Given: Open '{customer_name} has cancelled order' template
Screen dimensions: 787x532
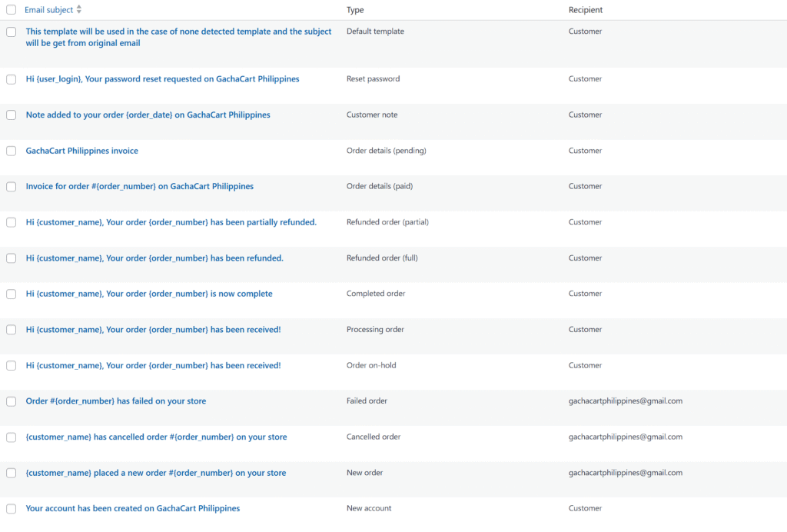Looking at the screenshot, I should pos(156,437).
